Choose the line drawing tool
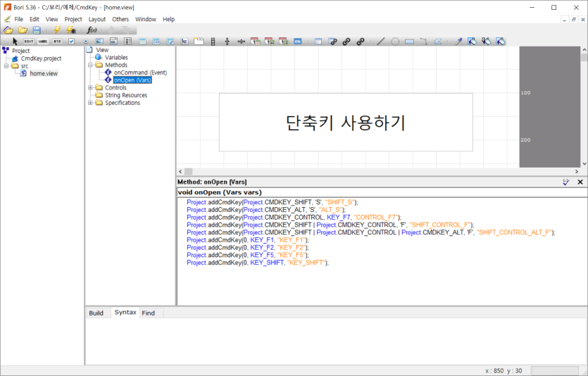The image size is (588, 376). (381, 42)
